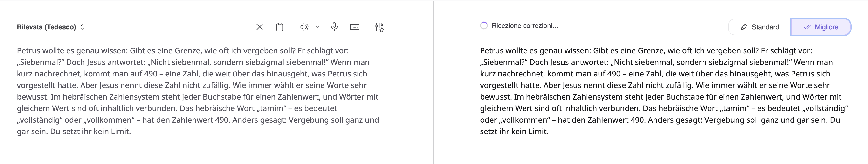Paste text using the clipboard icon

(x=280, y=27)
